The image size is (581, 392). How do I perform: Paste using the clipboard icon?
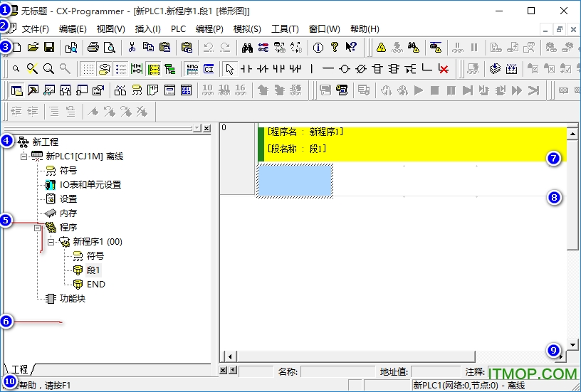coord(164,47)
